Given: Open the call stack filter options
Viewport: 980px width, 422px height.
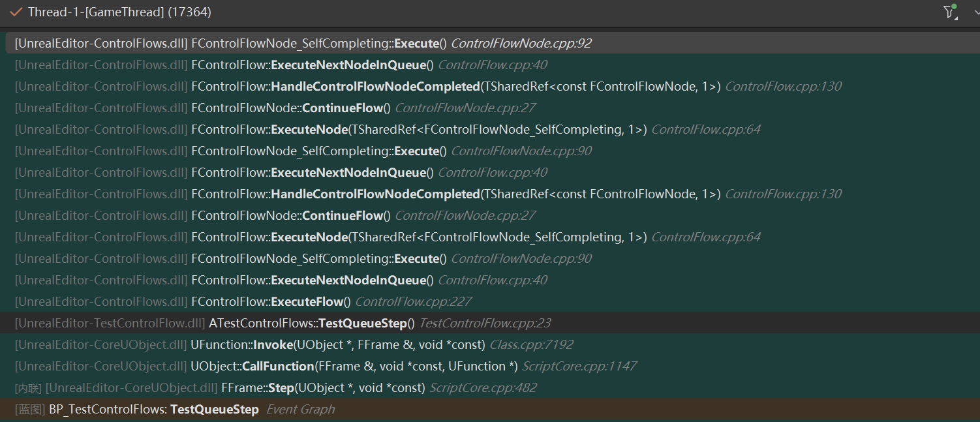Looking at the screenshot, I should pos(949,12).
